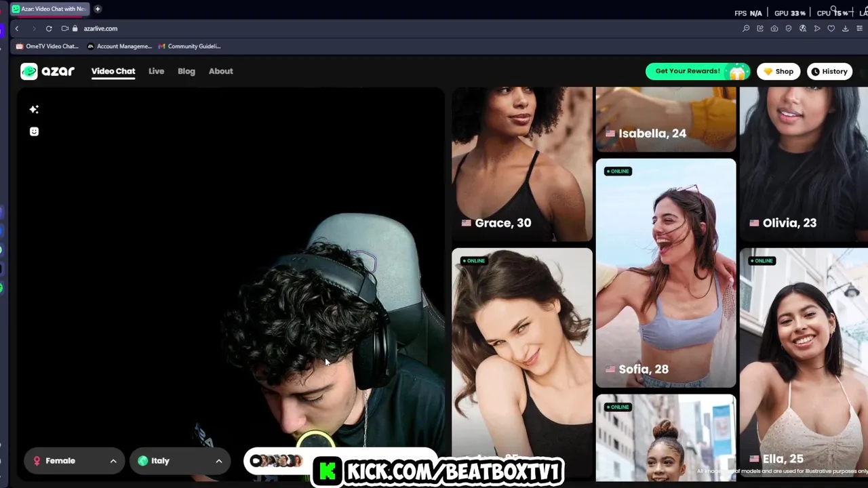Open Sofia, 28 profile card
Image resolution: width=868 pixels, height=488 pixels.
pos(666,273)
